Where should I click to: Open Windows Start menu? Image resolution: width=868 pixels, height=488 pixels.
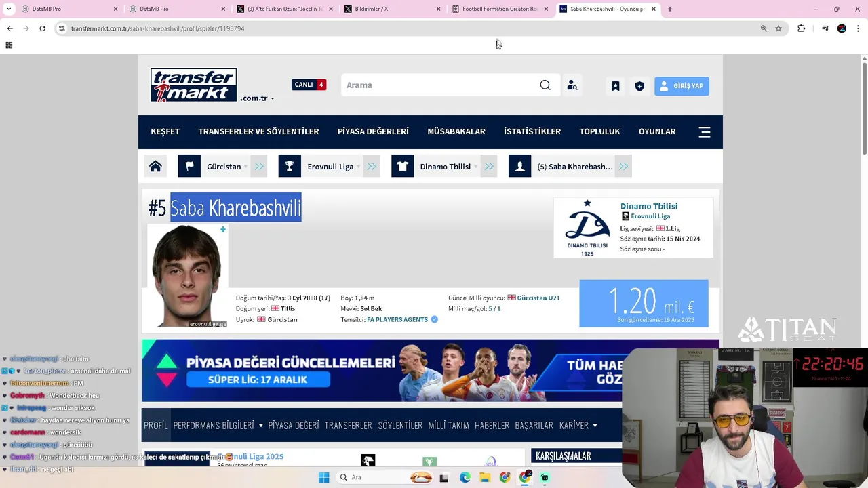coord(323,477)
